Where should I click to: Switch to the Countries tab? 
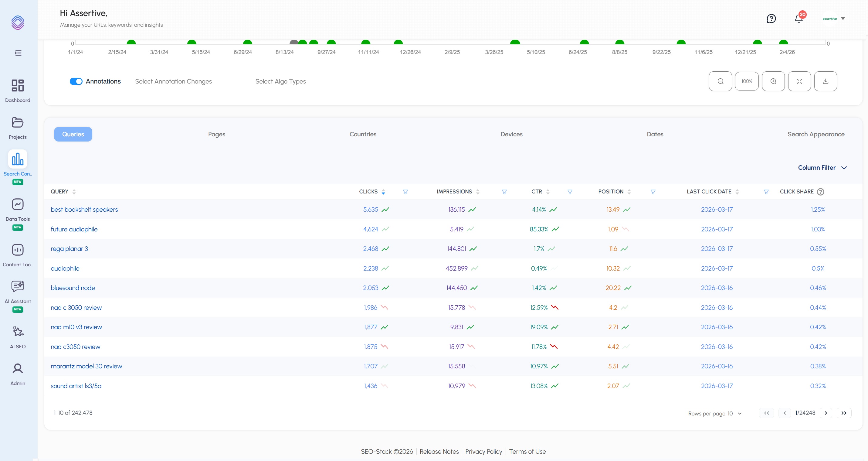coord(363,134)
